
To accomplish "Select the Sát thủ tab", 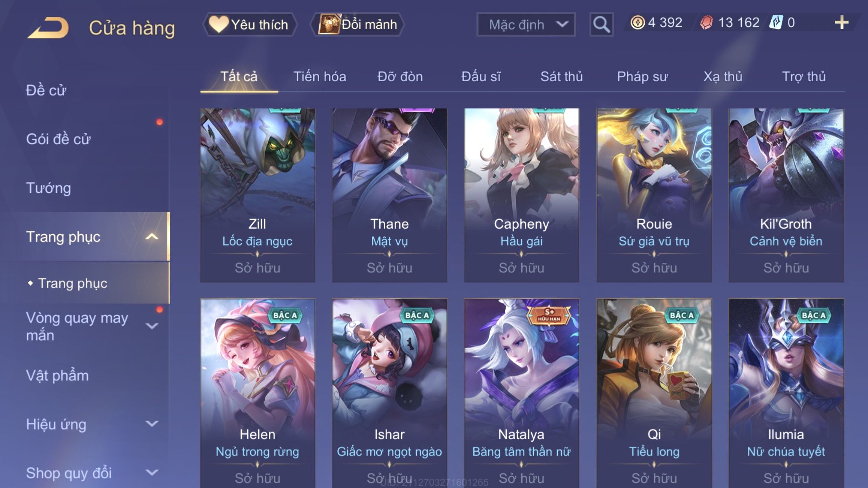I will pyautogui.click(x=561, y=76).
